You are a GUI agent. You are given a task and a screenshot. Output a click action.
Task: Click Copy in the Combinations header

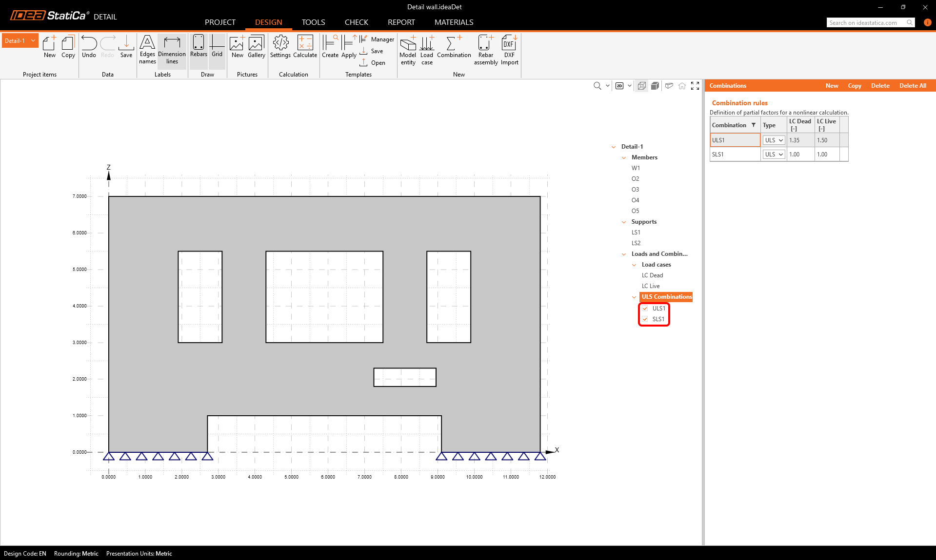tap(854, 86)
